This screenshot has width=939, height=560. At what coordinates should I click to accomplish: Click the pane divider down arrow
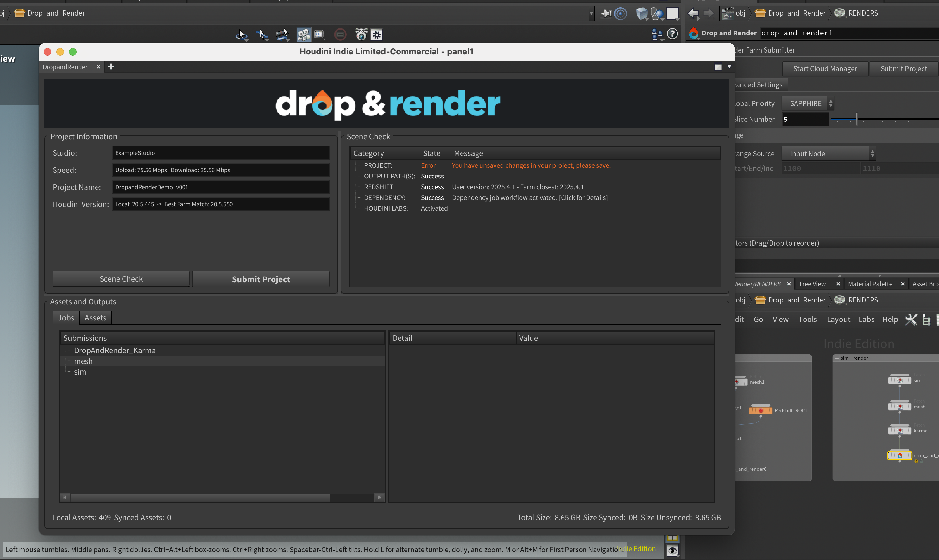(x=880, y=276)
